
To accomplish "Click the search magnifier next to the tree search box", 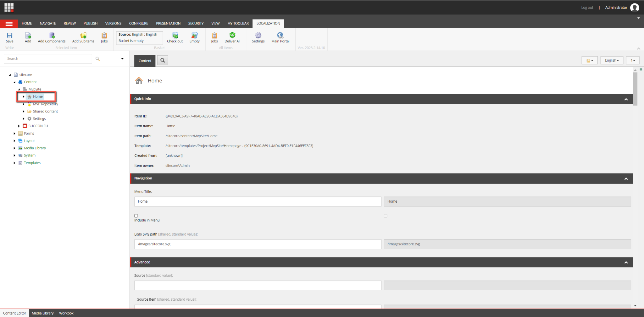I will 97,59.
